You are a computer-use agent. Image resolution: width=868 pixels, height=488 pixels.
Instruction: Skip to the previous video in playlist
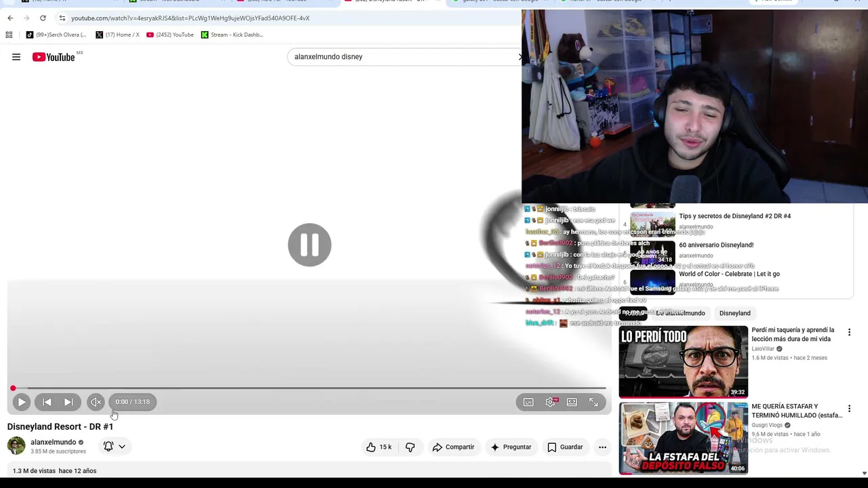pyautogui.click(x=47, y=402)
